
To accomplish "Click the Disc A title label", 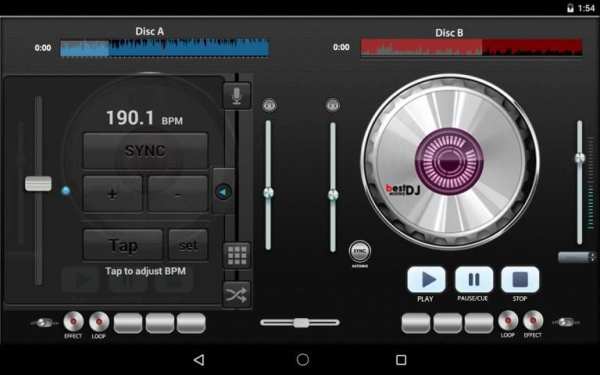I will click(x=150, y=31).
